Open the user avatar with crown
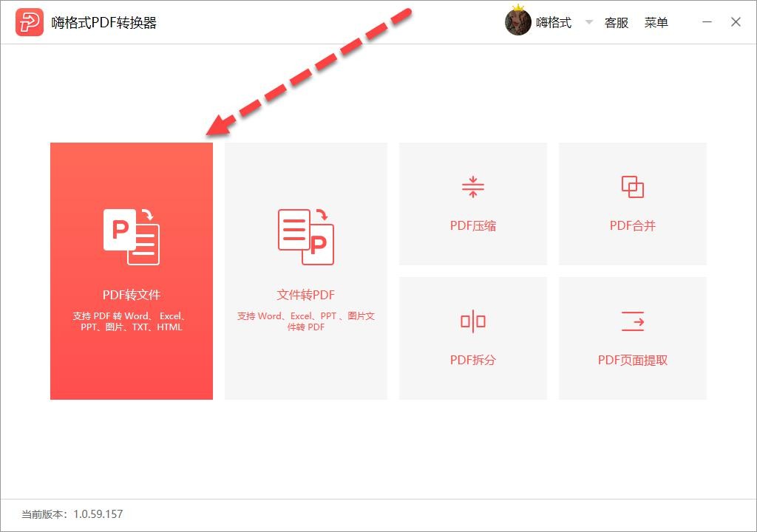 518,21
